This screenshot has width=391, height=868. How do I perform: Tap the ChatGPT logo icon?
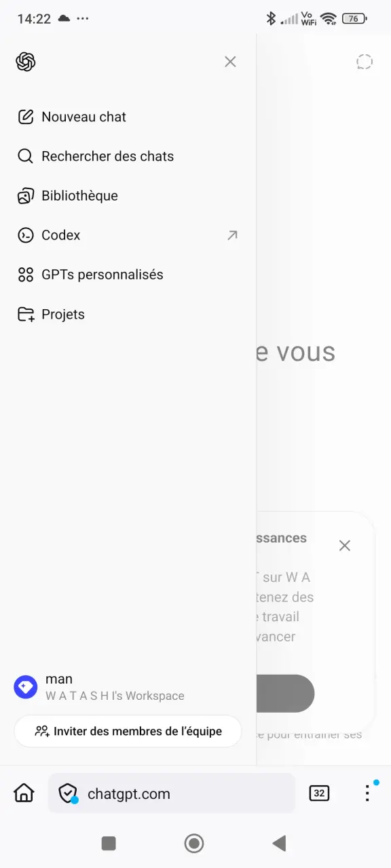click(26, 62)
